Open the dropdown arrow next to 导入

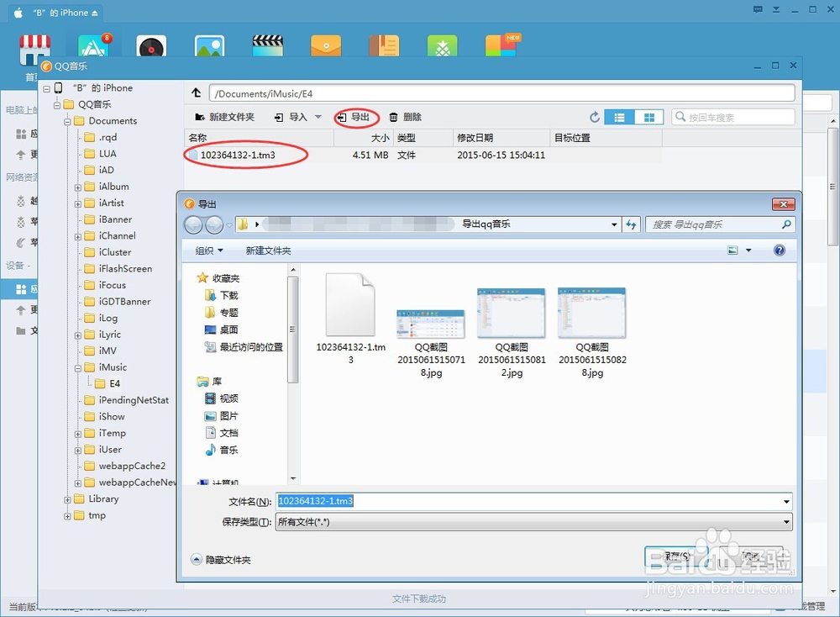[x=318, y=117]
